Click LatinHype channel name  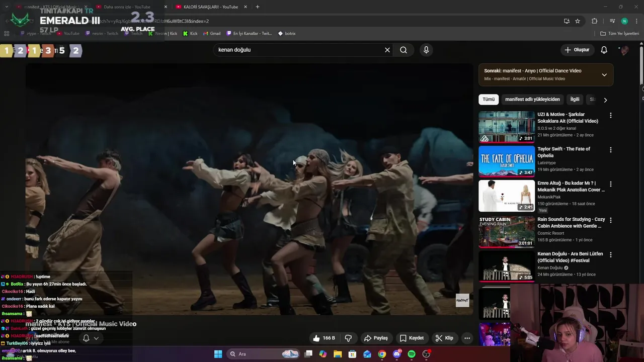[548, 163]
